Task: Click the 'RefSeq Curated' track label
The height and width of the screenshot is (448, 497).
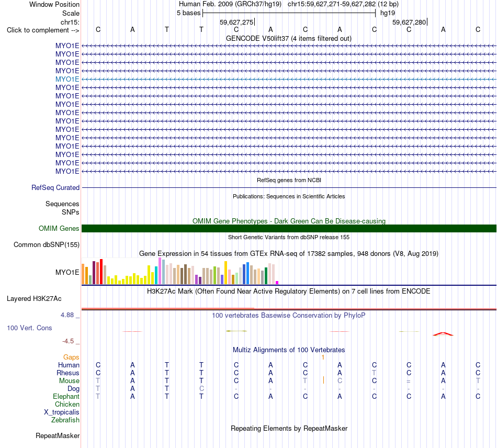Action: pyautogui.click(x=55, y=188)
